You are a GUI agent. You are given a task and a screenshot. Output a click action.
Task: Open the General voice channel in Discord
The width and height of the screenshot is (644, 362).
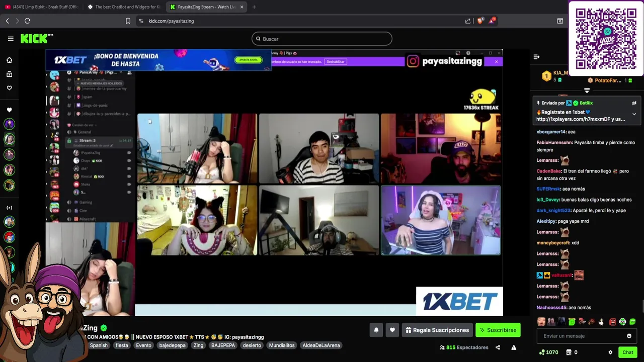[x=84, y=132]
